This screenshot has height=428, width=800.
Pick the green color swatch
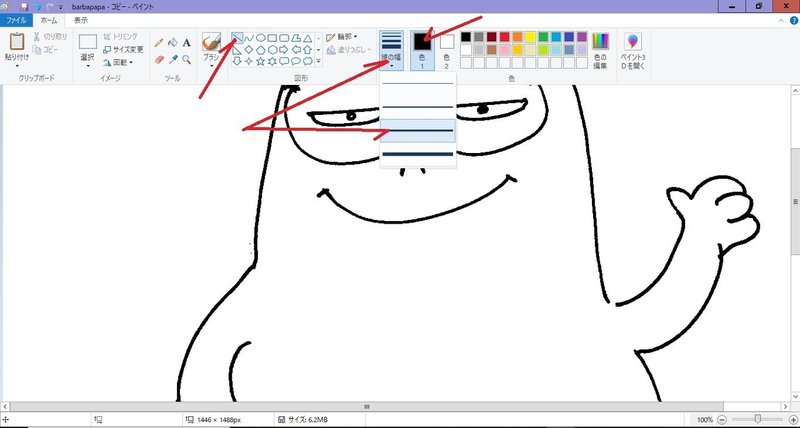(x=543, y=37)
